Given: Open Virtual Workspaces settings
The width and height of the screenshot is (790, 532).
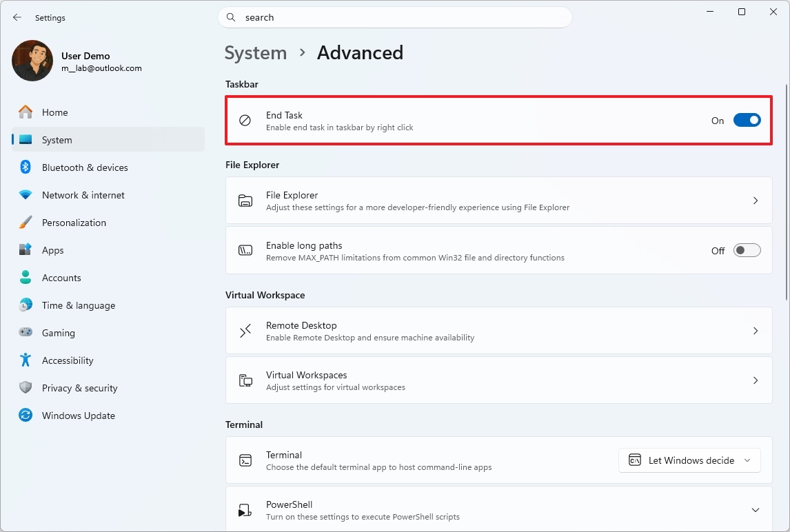Looking at the screenshot, I should tap(498, 380).
